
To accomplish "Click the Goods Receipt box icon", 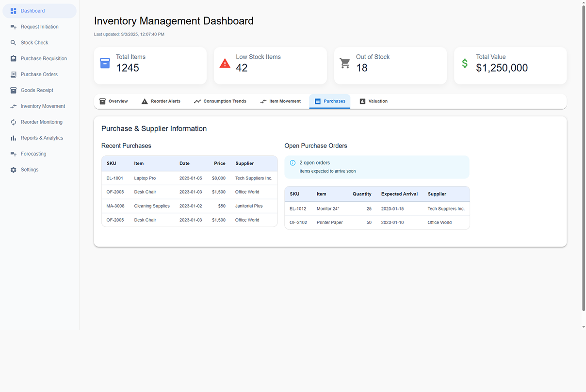I will pyautogui.click(x=14, y=90).
